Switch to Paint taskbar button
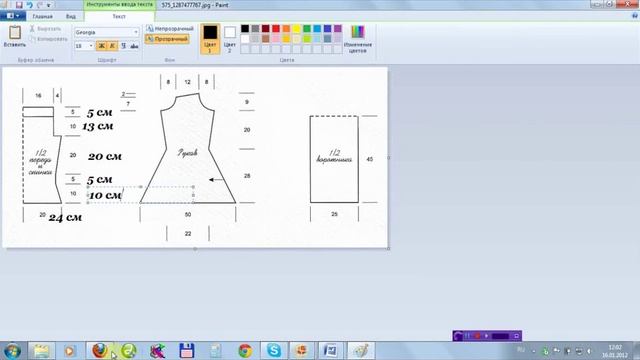 [361, 351]
